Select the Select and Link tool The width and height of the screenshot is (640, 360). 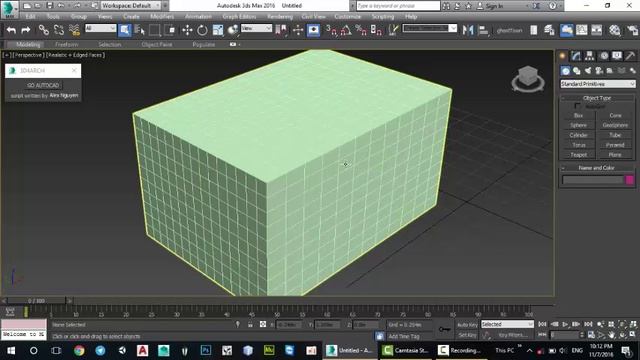43,30
